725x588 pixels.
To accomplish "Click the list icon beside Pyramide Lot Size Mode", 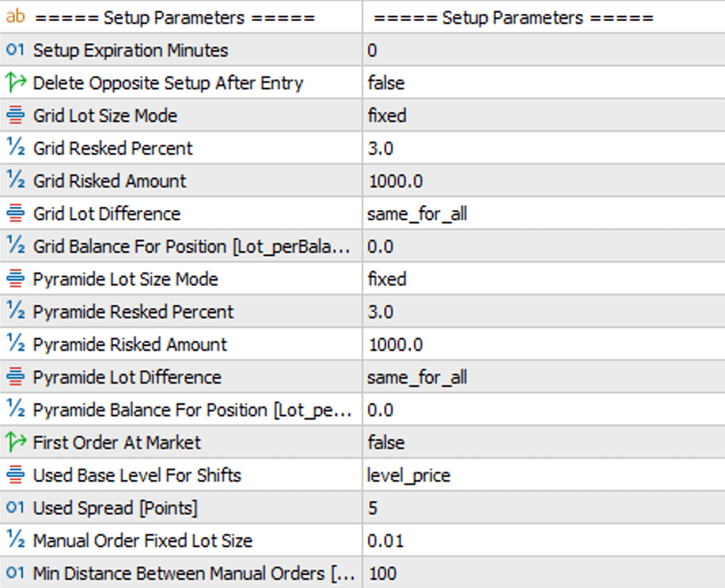I will pyautogui.click(x=16, y=279).
